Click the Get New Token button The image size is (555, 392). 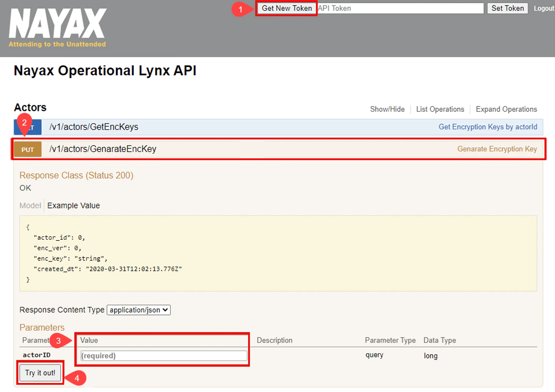(x=287, y=8)
